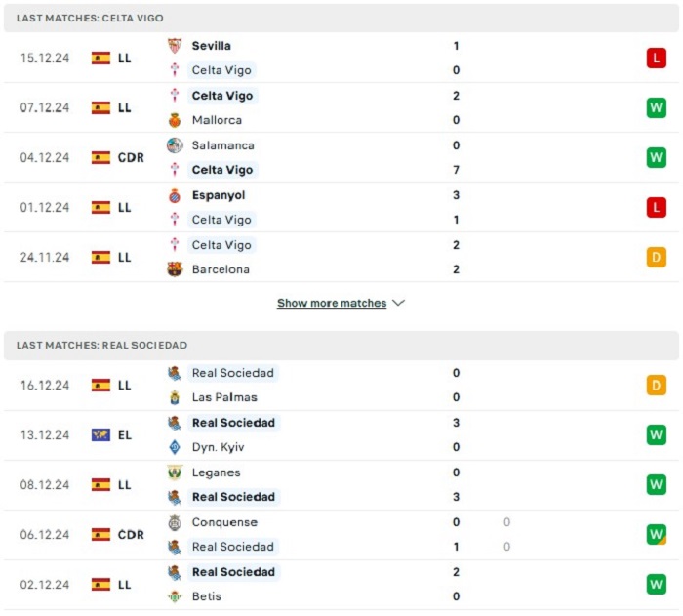Image resolution: width=683 pixels, height=616 pixels.
Task: Click the Las Palmas club crest
Action: click(175, 397)
